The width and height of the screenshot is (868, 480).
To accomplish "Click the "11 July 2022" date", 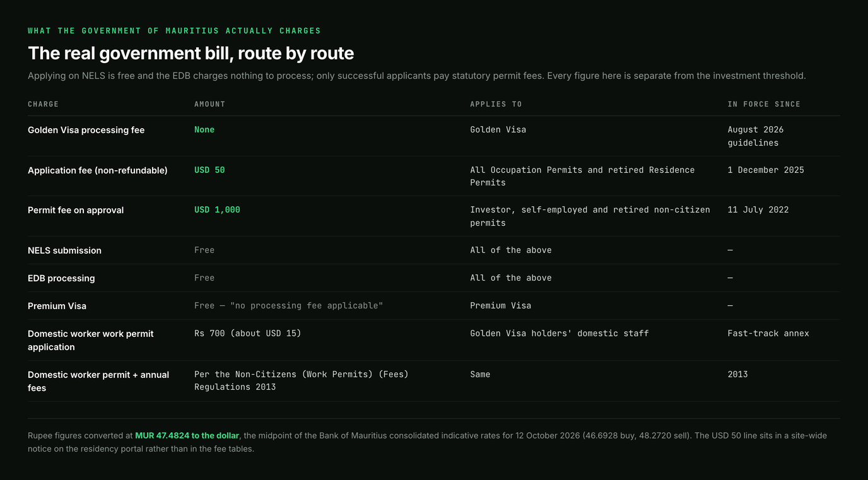I will pos(758,210).
